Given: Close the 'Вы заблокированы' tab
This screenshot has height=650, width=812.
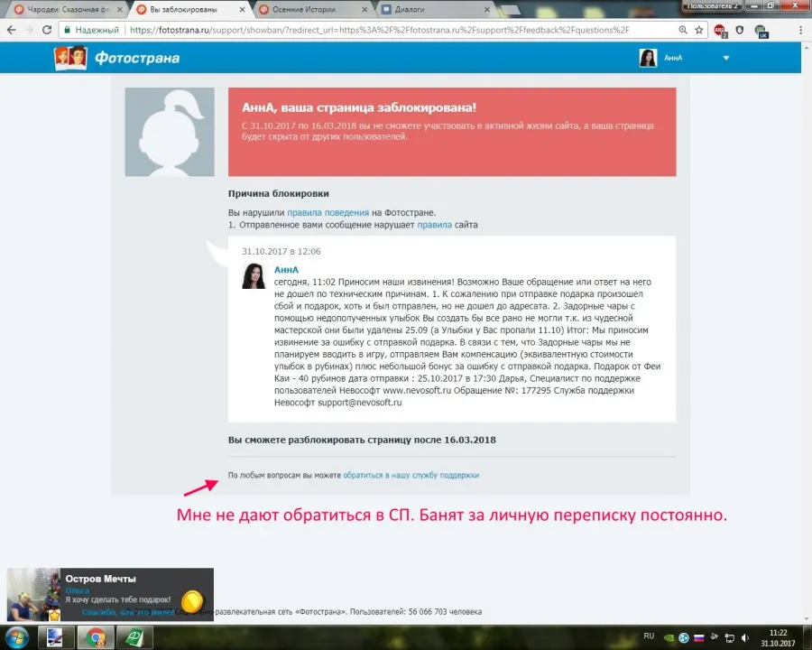Looking at the screenshot, I should 243,9.
